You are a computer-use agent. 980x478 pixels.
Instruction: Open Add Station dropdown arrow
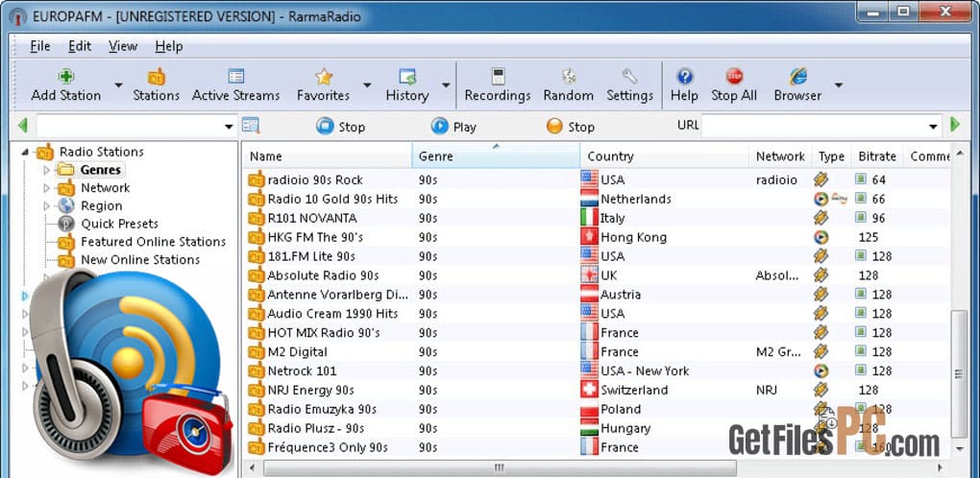(x=118, y=85)
